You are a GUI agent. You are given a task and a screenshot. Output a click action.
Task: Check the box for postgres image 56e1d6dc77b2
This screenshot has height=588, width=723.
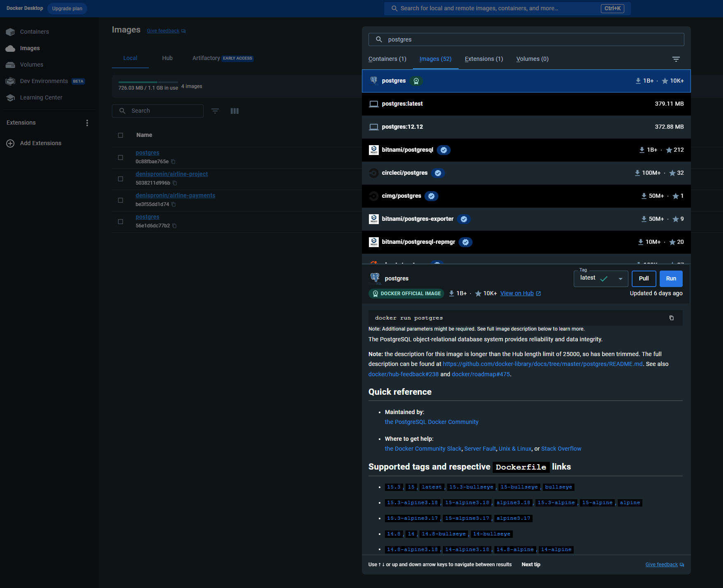click(x=120, y=222)
